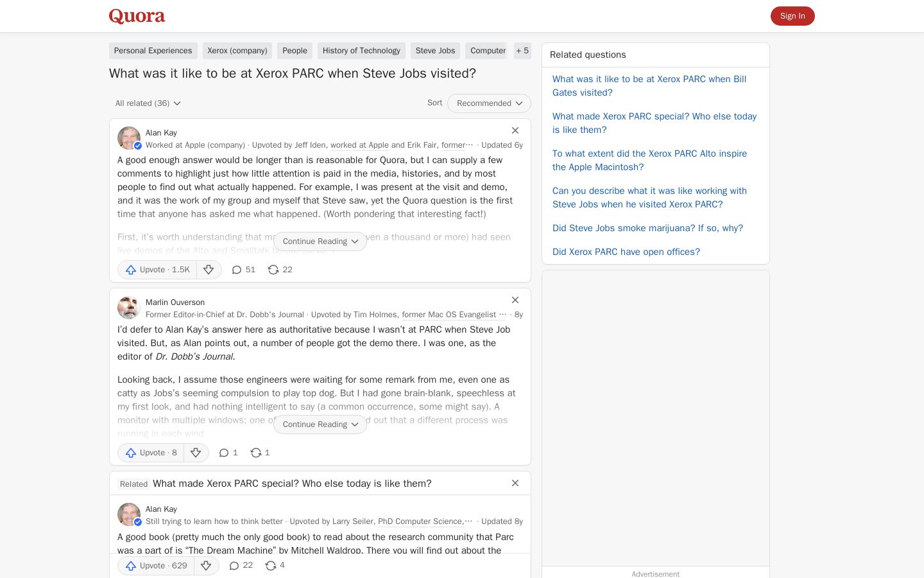Open the Related question title in the feed
Screen dimensions: 924x578
[x=292, y=484]
